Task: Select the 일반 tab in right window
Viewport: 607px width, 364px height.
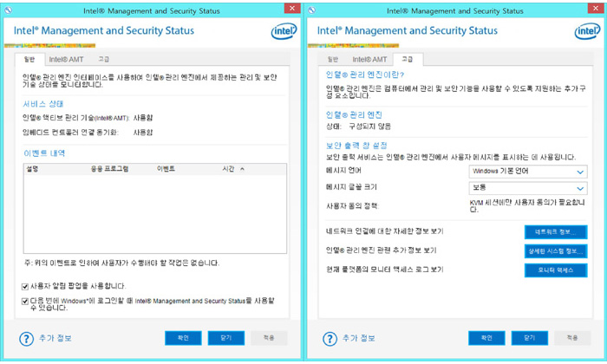Action: [332, 59]
